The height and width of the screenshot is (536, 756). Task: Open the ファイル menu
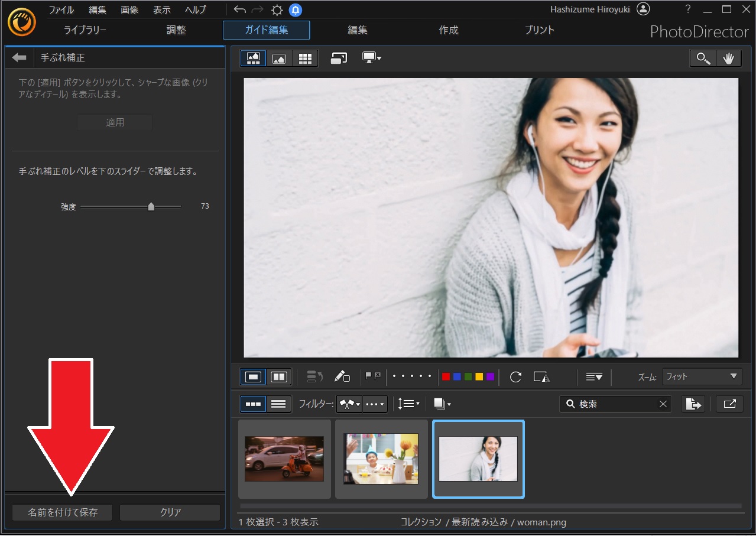(x=61, y=10)
